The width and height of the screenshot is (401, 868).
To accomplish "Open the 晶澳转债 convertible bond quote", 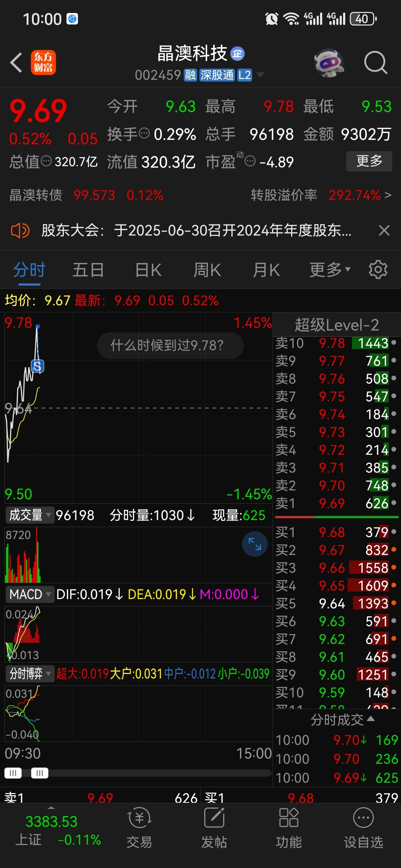I will [86, 195].
